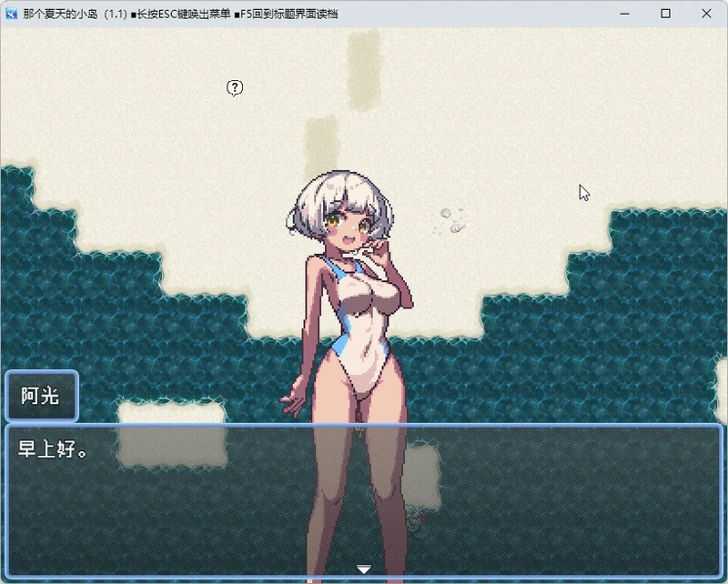Viewport: 728px width, 584px height.
Task: Select the 阿光 name box
Action: 42,397
